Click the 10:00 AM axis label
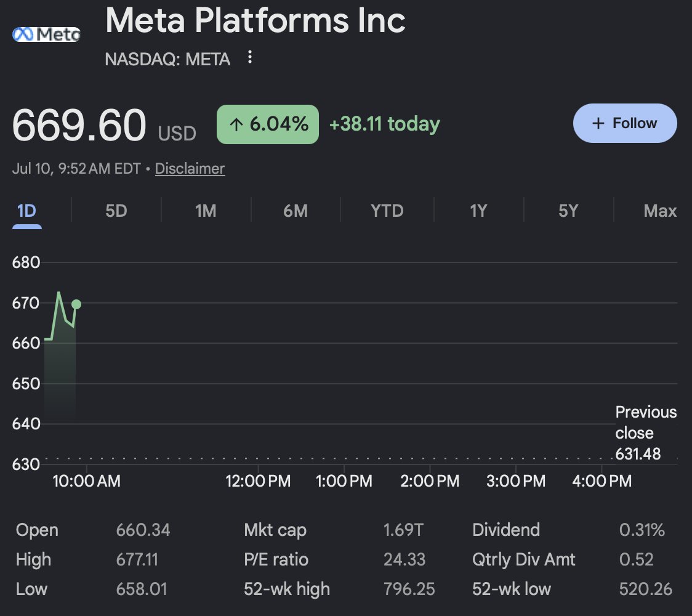 (86, 481)
